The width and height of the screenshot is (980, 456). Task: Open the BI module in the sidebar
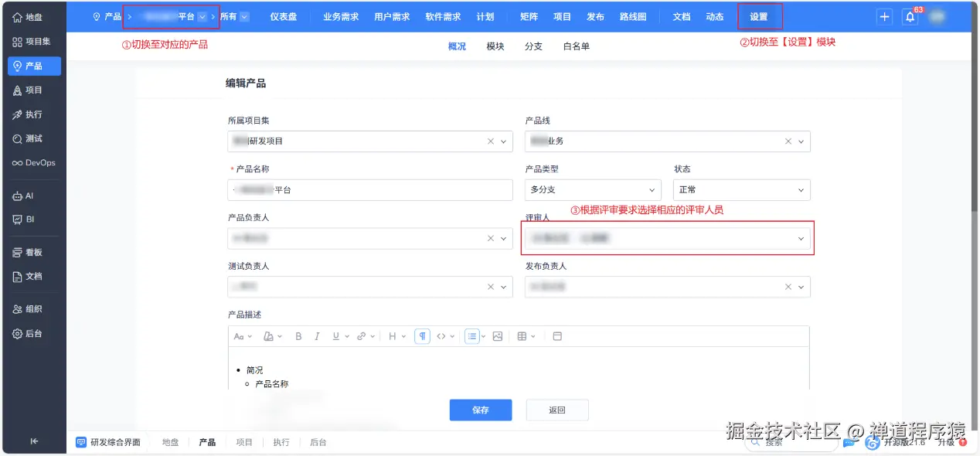(34, 219)
